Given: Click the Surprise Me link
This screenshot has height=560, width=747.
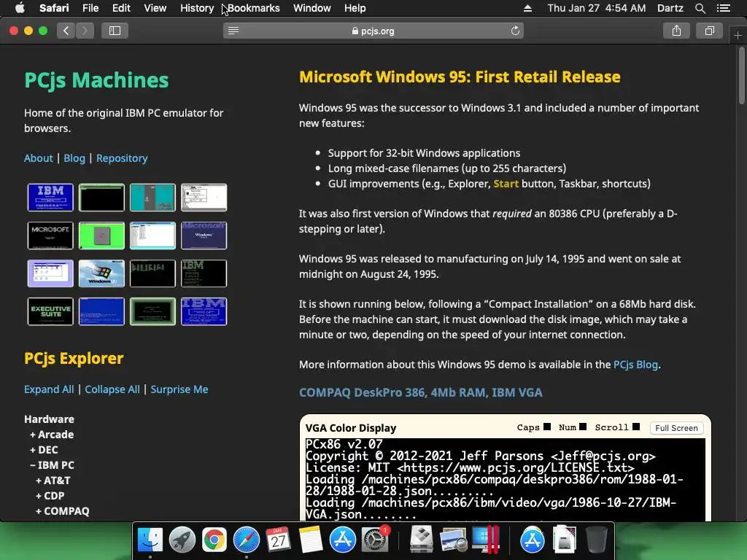Looking at the screenshot, I should (x=179, y=389).
